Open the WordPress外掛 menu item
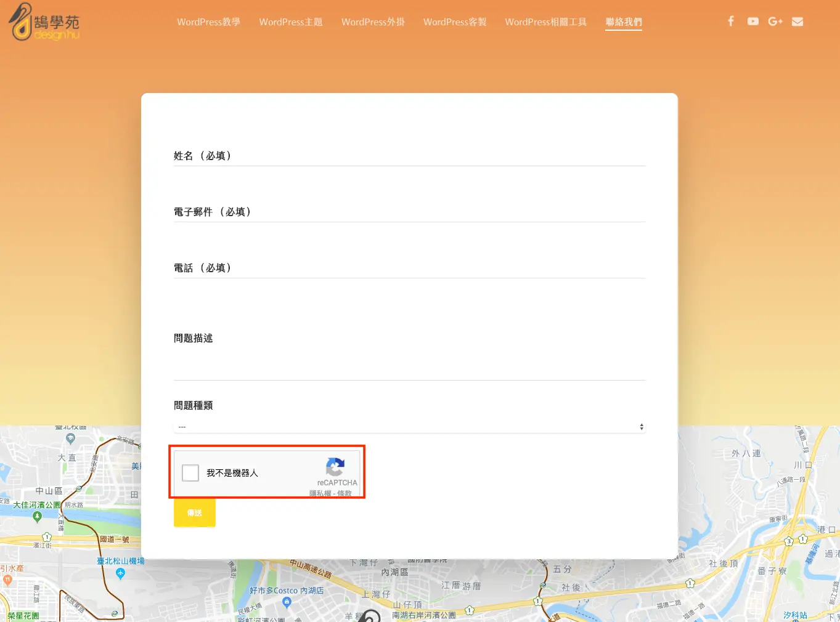 (x=373, y=22)
